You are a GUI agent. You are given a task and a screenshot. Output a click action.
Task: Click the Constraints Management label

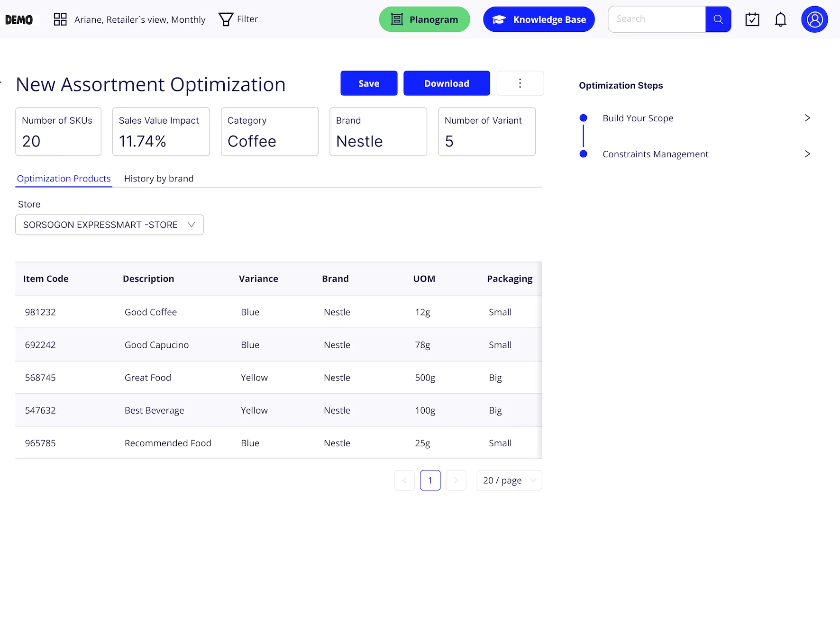click(x=655, y=154)
